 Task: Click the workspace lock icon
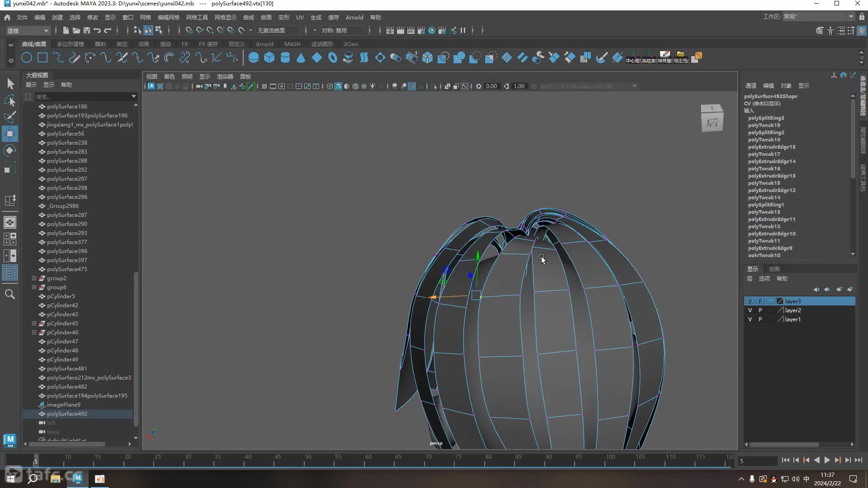coord(862,17)
